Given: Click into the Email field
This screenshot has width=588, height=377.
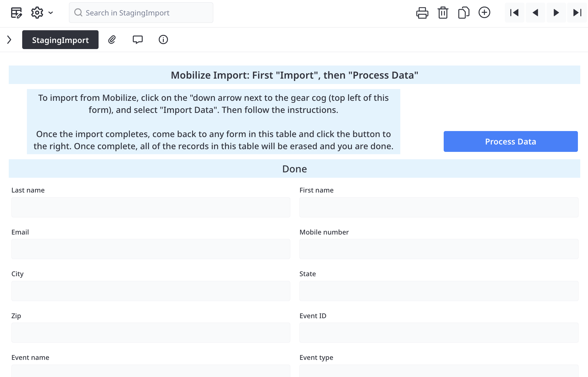Looking at the screenshot, I should click(x=151, y=249).
